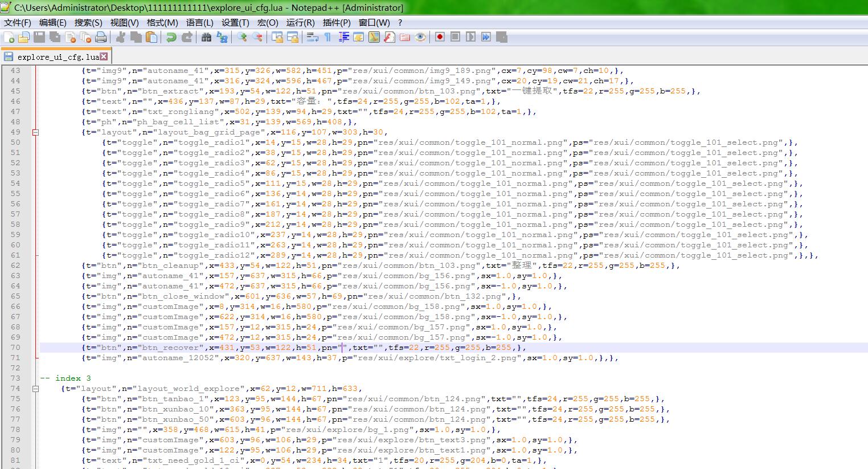Start macro recording with red dot icon
868x469 pixels.
(440, 38)
